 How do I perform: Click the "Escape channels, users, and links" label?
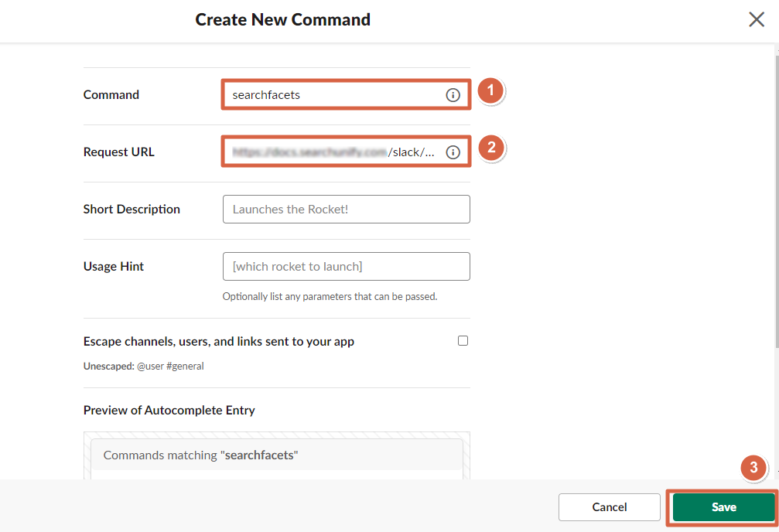(x=218, y=341)
